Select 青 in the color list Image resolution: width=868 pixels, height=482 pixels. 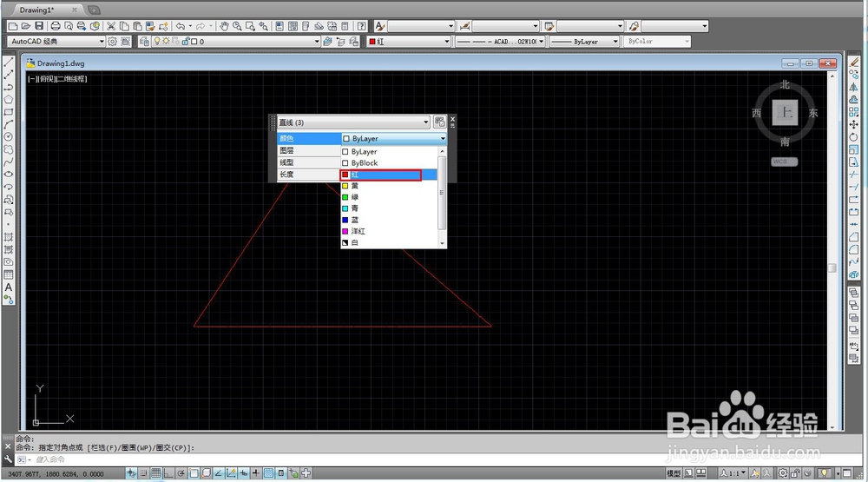(389, 208)
